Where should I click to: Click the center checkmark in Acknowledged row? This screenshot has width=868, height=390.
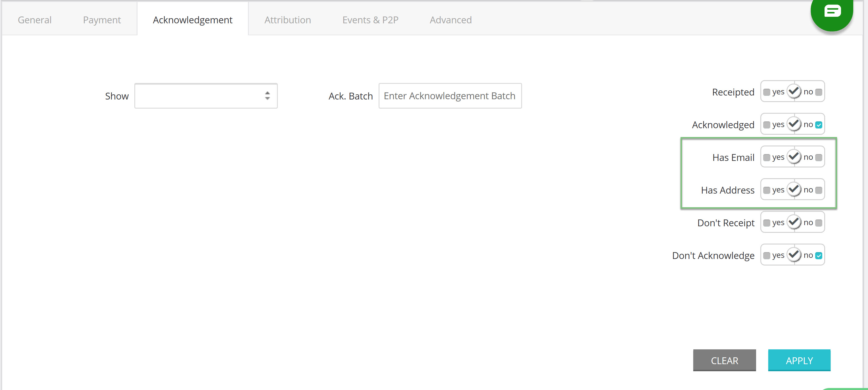pos(794,124)
